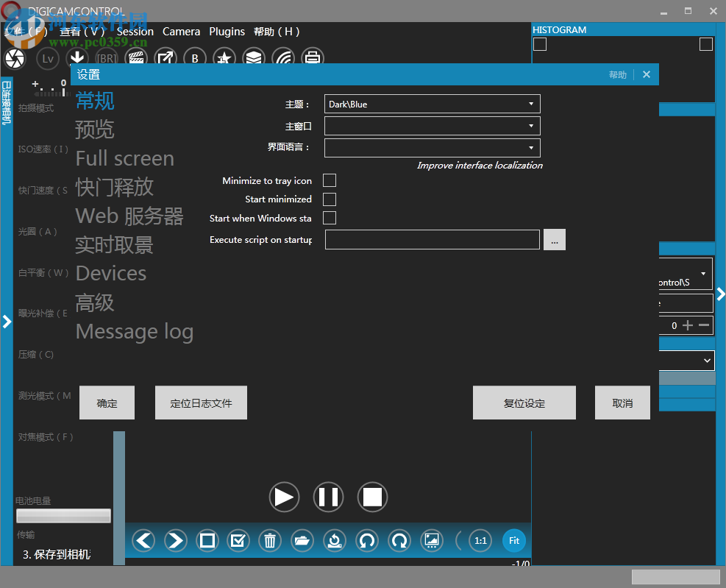Start video recording via the clapboard icon
Viewport: 726px width, 588px height.
coord(137,58)
